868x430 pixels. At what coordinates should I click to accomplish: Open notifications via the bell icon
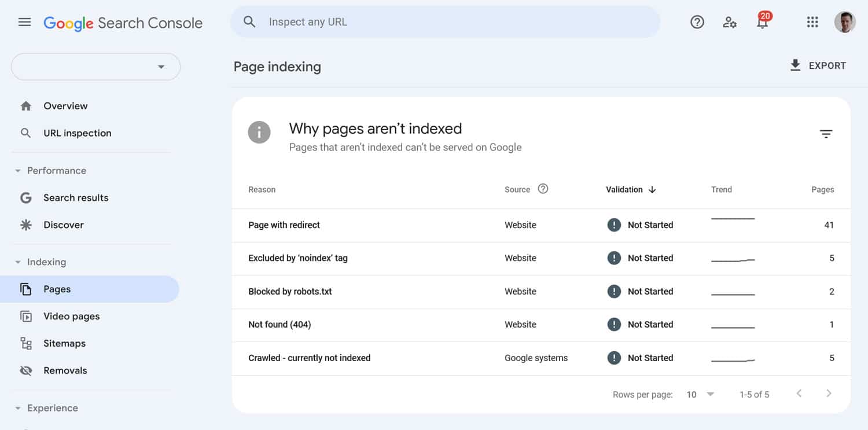pos(763,23)
